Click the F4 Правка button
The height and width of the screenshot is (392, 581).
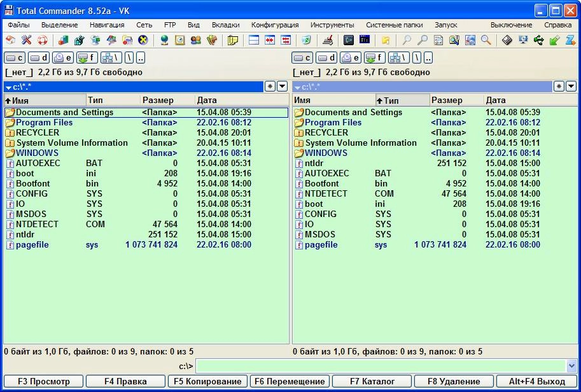[125, 381]
